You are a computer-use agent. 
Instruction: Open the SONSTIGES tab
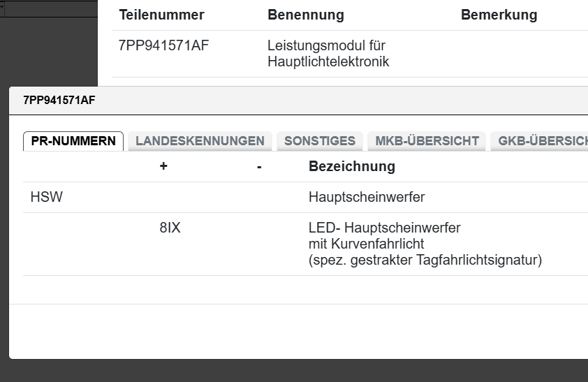320,141
